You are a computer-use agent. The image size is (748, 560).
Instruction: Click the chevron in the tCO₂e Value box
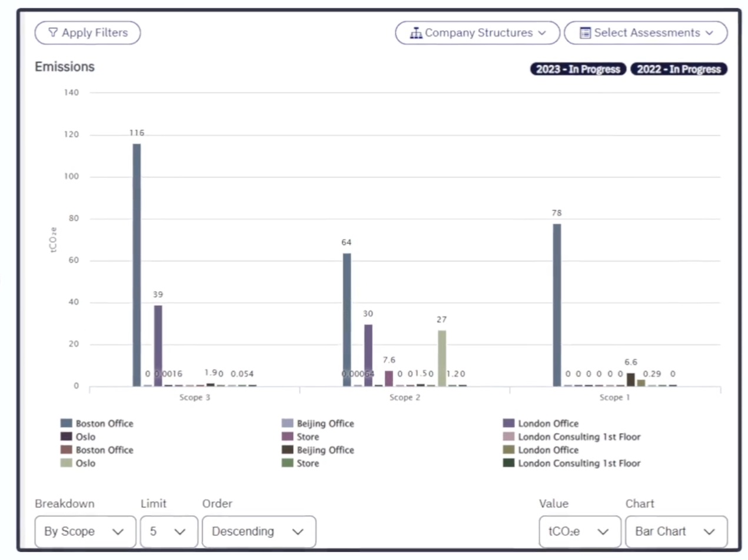(x=603, y=532)
